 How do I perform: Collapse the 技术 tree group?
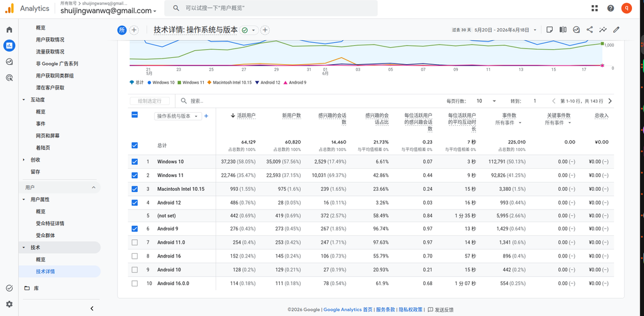point(23,247)
